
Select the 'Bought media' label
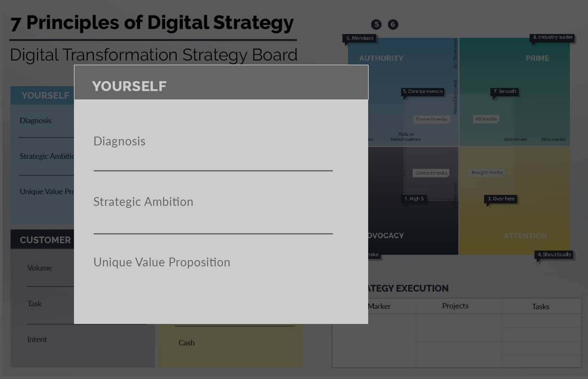(x=487, y=172)
